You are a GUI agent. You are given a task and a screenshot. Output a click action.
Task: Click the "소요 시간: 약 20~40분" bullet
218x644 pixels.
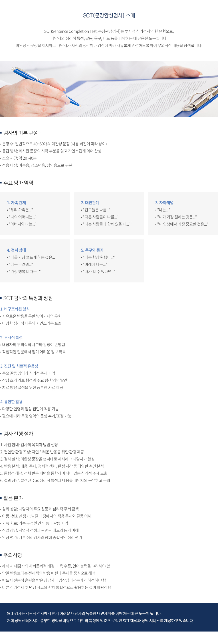tap(19, 158)
